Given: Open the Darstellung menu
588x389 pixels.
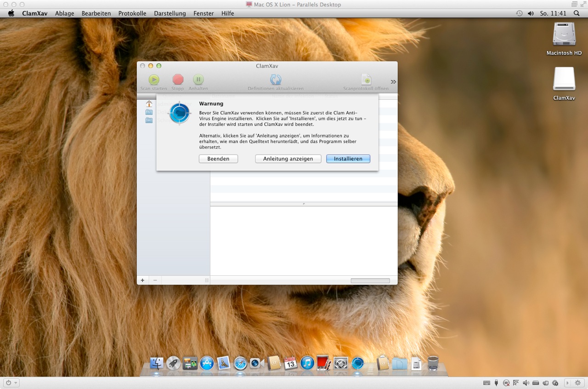Looking at the screenshot, I should click(x=170, y=13).
